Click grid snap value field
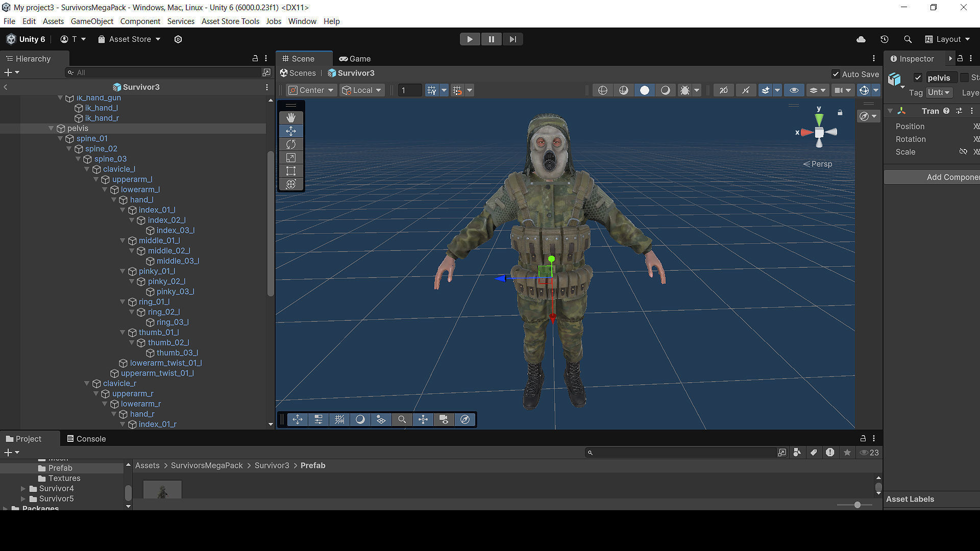This screenshot has height=551, width=980. 410,90
